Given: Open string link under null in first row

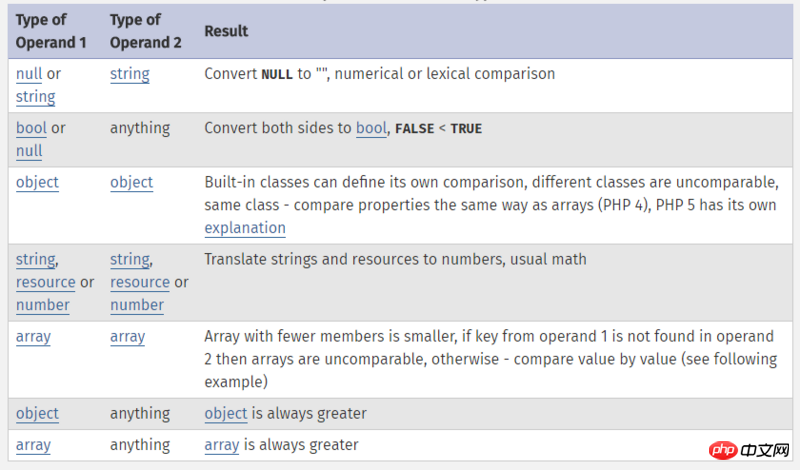Looking at the screenshot, I should click(x=35, y=96).
